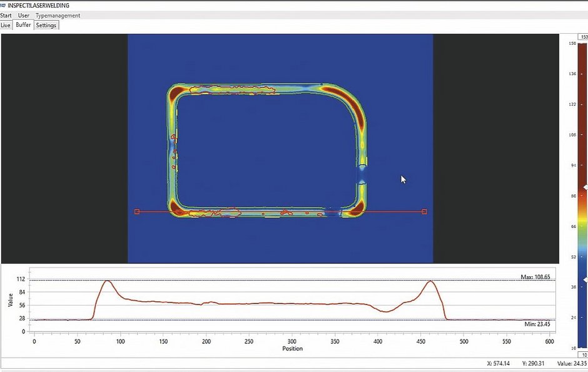Open the User menu
The height and width of the screenshot is (372, 588).
(x=24, y=15)
